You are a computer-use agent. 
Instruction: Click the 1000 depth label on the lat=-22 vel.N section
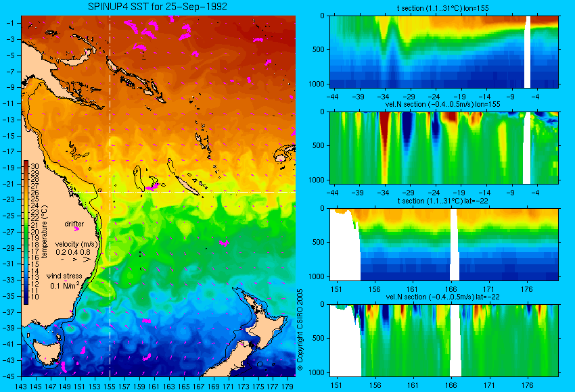tap(317, 372)
